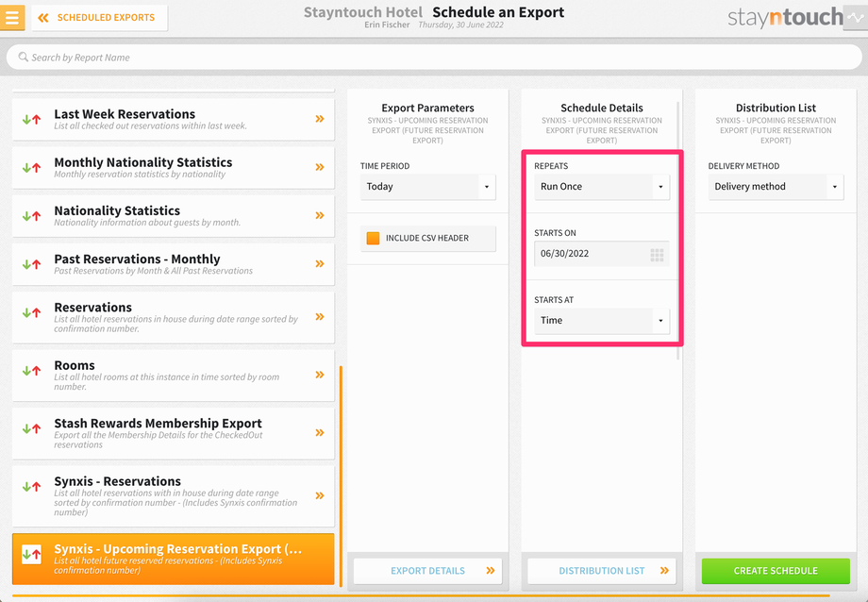
Task: Open chevron for Nationality Statistics row
Action: pos(320,215)
